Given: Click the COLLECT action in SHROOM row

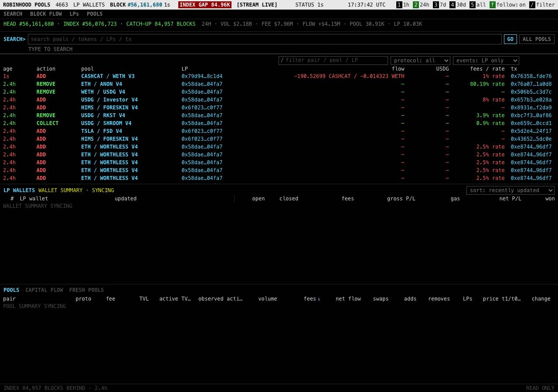Looking at the screenshot, I should click(x=48, y=123).
